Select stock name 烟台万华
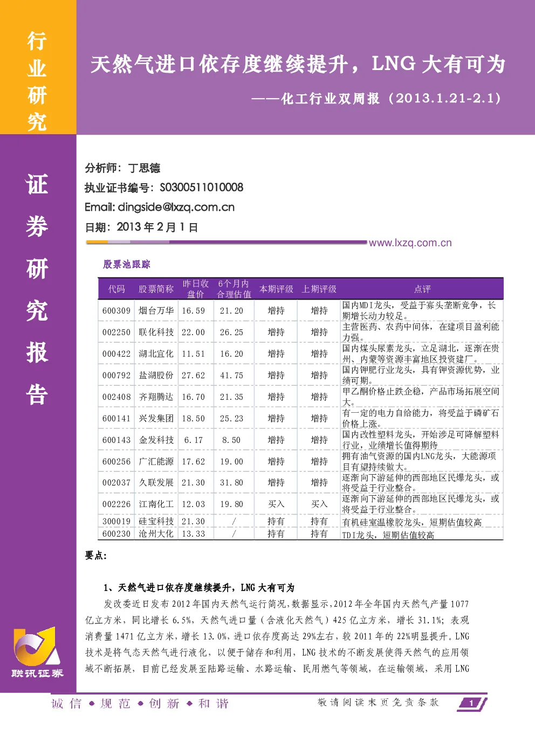This screenshot has height=756, width=535. point(156,310)
